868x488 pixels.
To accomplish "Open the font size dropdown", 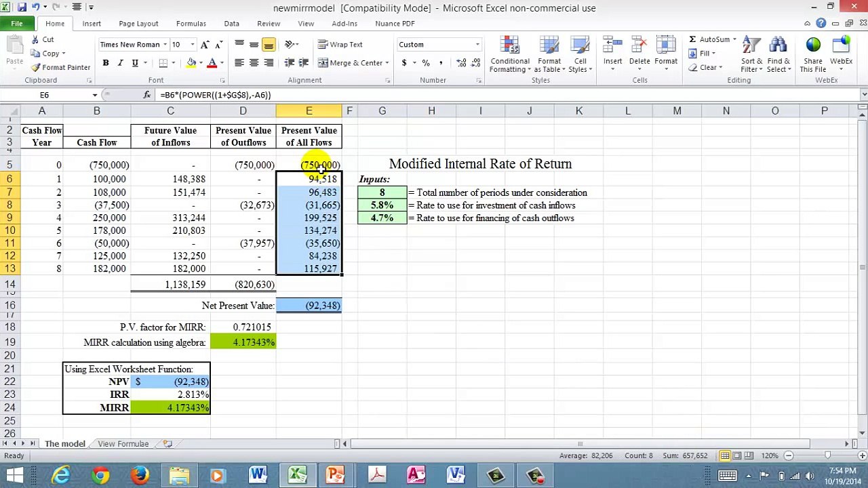I will tap(193, 45).
